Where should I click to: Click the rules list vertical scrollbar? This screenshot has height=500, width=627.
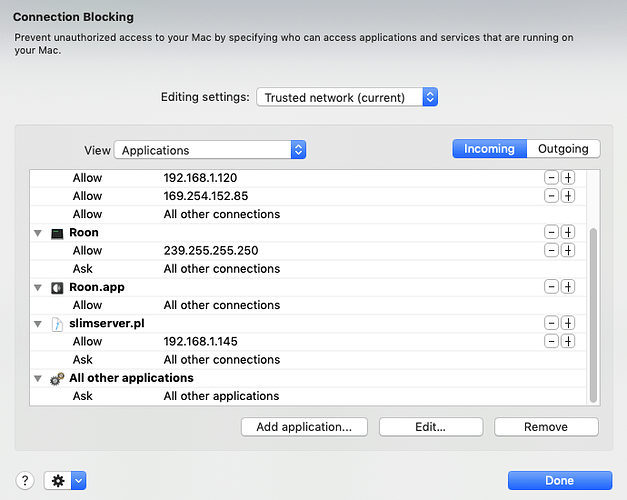tap(593, 315)
